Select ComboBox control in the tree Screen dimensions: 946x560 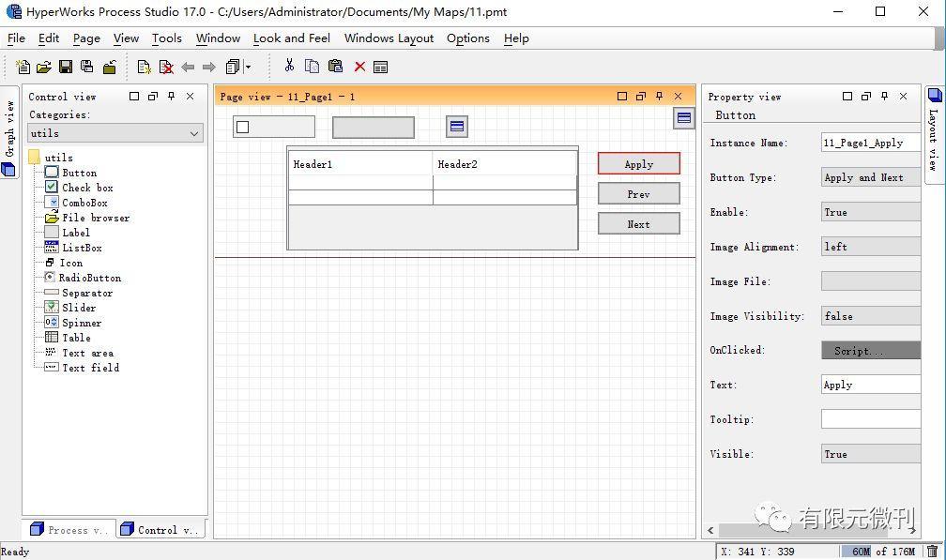point(84,203)
